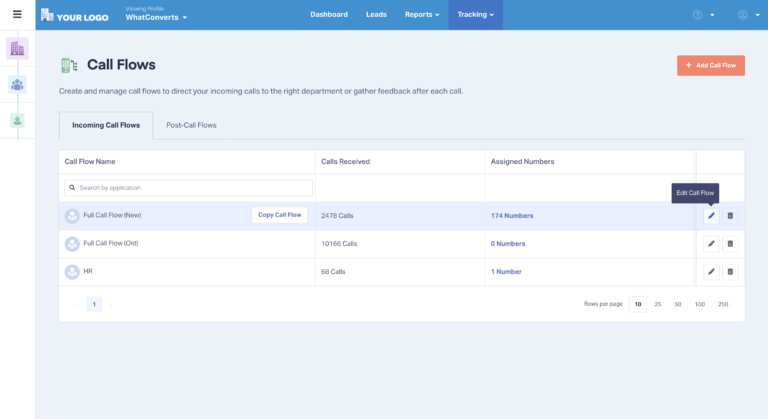Edit the Full Call Flow (New) row
This screenshot has width=768, height=419.
pyautogui.click(x=711, y=215)
